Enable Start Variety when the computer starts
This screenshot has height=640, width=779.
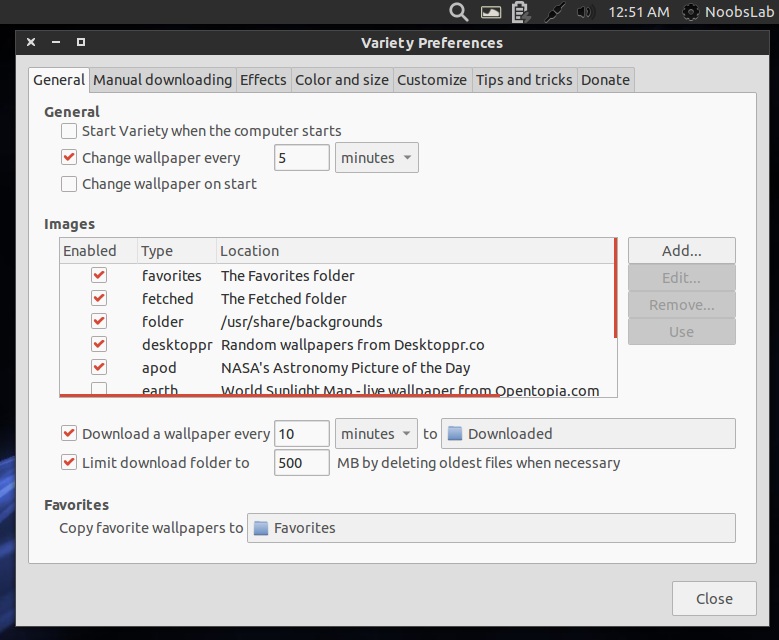(x=69, y=131)
